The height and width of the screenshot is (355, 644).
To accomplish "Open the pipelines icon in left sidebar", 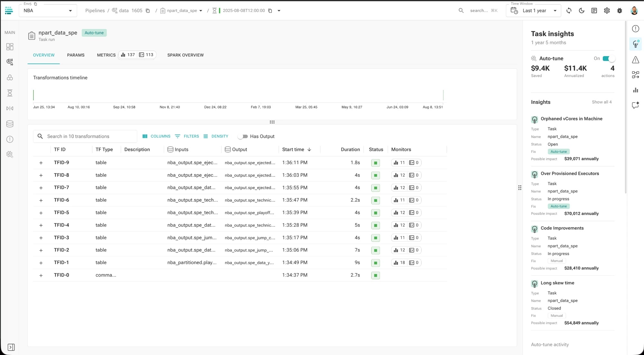I will (10, 62).
